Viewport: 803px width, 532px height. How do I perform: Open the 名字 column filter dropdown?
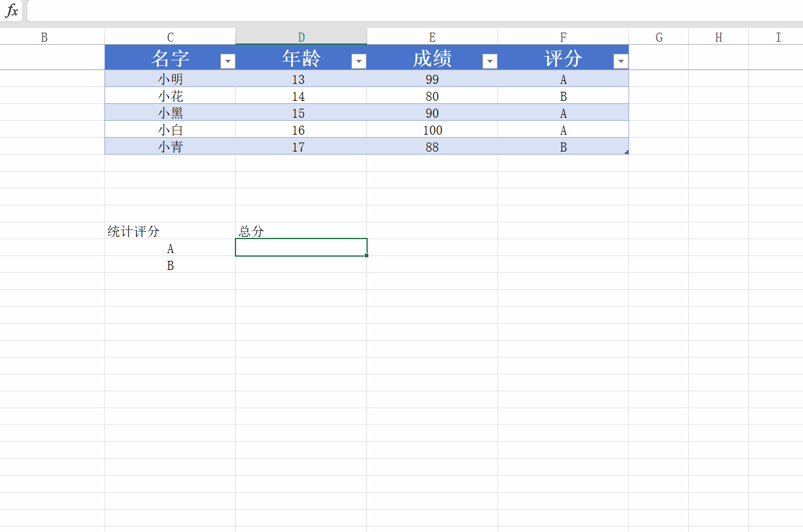click(228, 61)
